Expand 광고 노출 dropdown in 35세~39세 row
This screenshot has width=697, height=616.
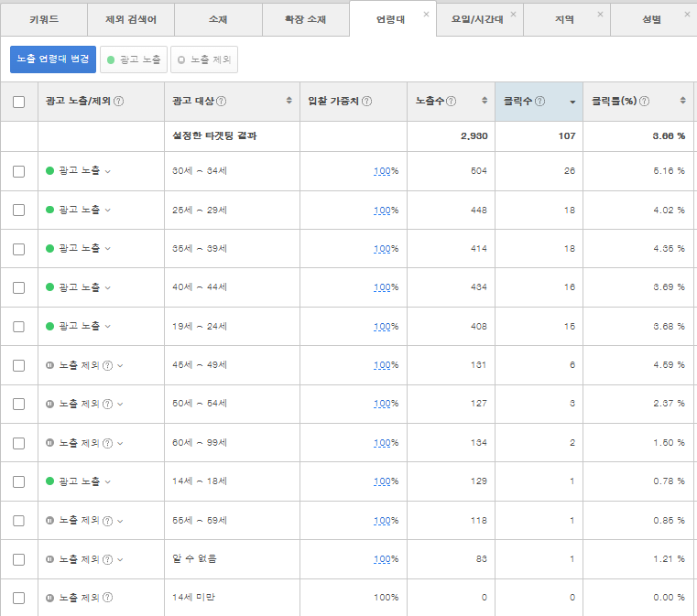[x=107, y=249]
